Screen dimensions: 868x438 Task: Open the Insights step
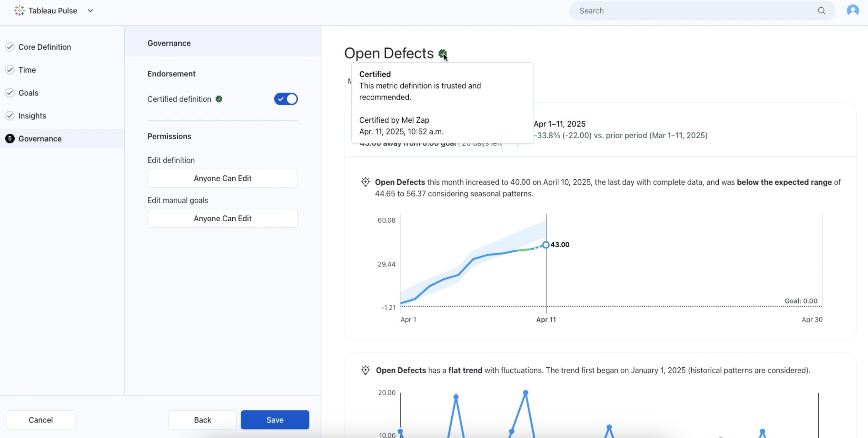pos(32,116)
